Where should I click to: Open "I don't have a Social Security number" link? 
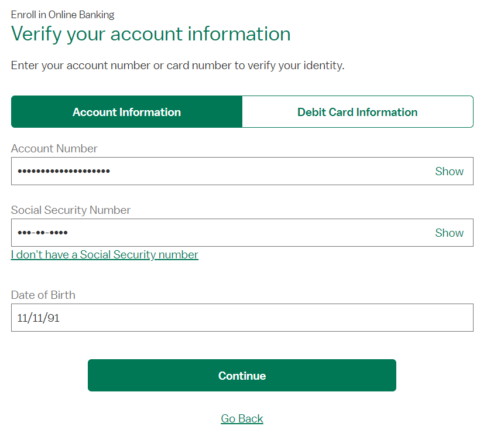(x=104, y=254)
